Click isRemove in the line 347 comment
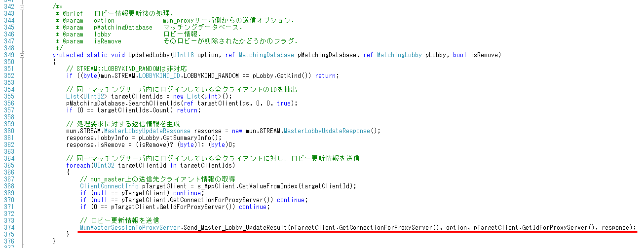The height and width of the screenshot is (248, 644). [108, 41]
